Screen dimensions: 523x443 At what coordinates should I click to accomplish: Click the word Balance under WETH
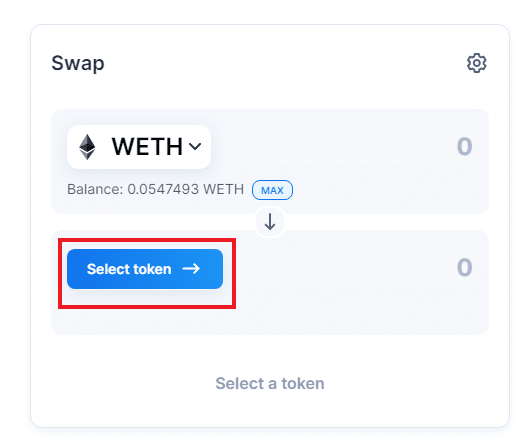click(x=92, y=189)
